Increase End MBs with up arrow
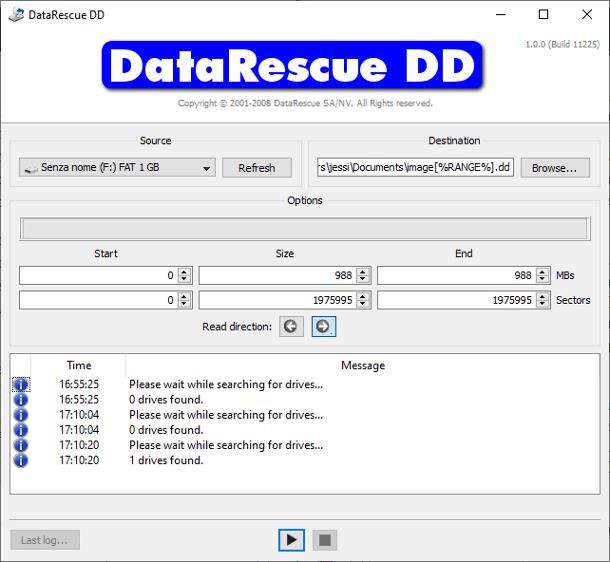 [x=542, y=271]
